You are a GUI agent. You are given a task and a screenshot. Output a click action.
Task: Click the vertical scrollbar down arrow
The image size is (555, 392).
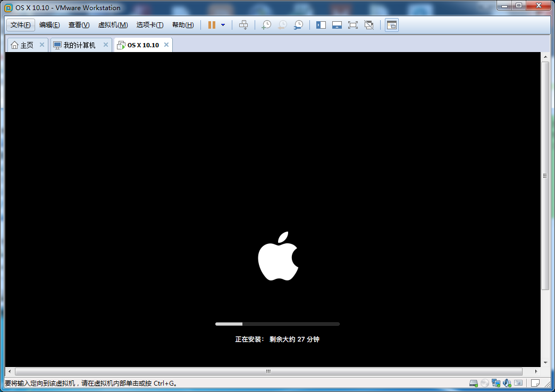545,363
